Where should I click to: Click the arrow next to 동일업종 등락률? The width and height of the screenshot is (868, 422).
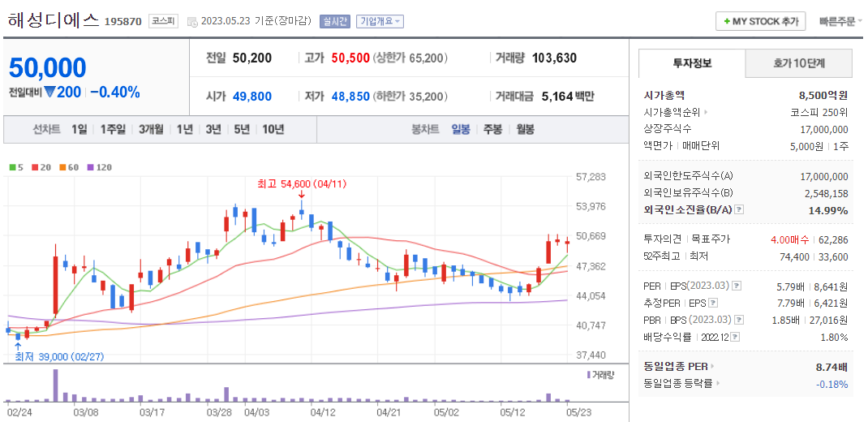tap(718, 383)
